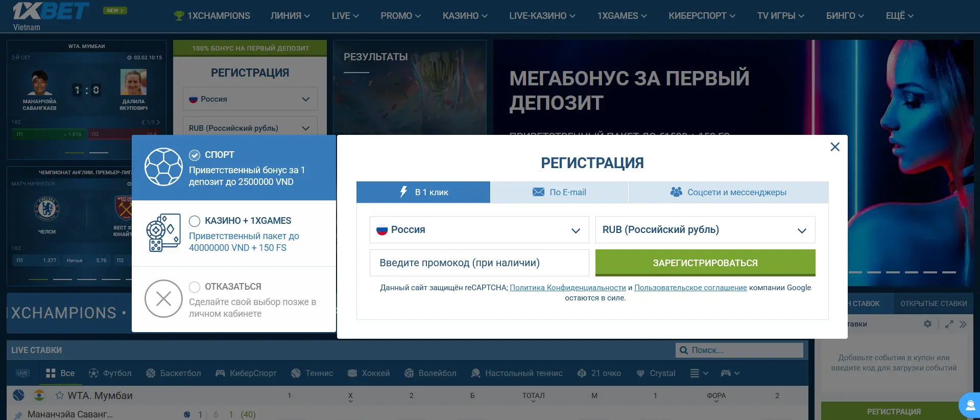Open the game controller filter menu
The width and height of the screenshot is (980, 420).
point(730,374)
